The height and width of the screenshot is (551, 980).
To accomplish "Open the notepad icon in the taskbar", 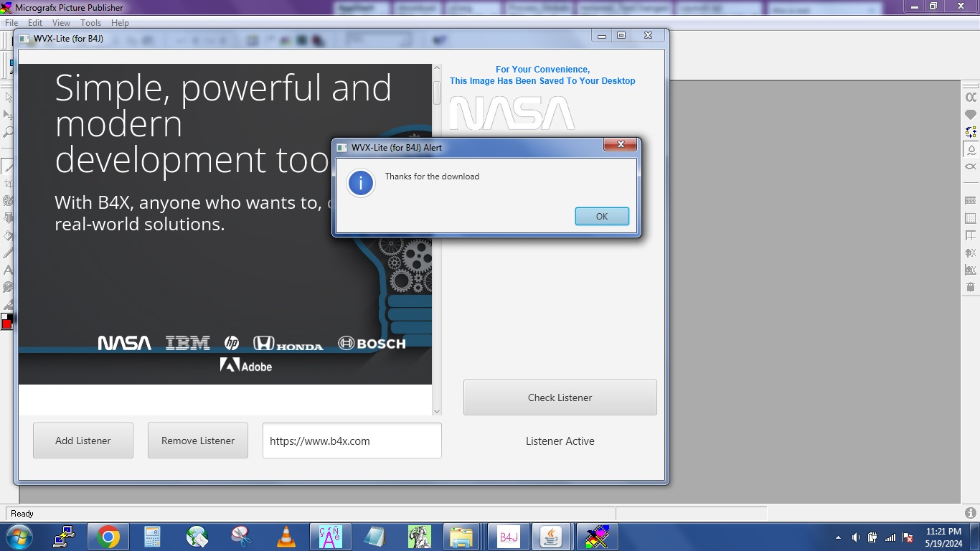I will tap(374, 537).
